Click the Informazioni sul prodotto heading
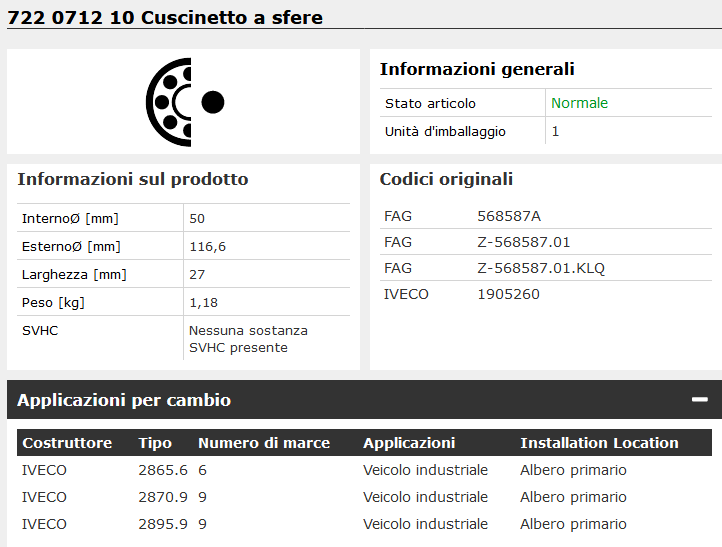This screenshot has height=547, width=722. click(133, 179)
